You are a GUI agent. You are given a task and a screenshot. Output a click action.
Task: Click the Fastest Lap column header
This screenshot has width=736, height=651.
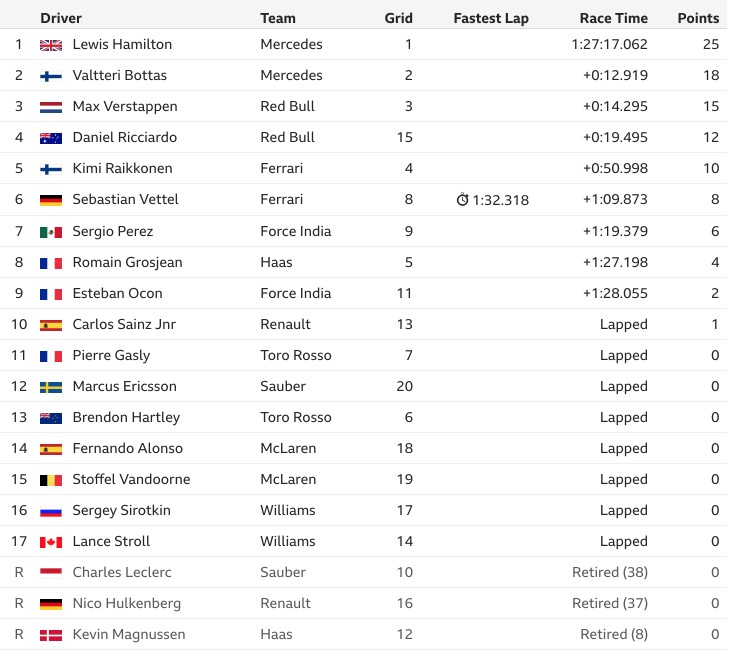[491, 18]
